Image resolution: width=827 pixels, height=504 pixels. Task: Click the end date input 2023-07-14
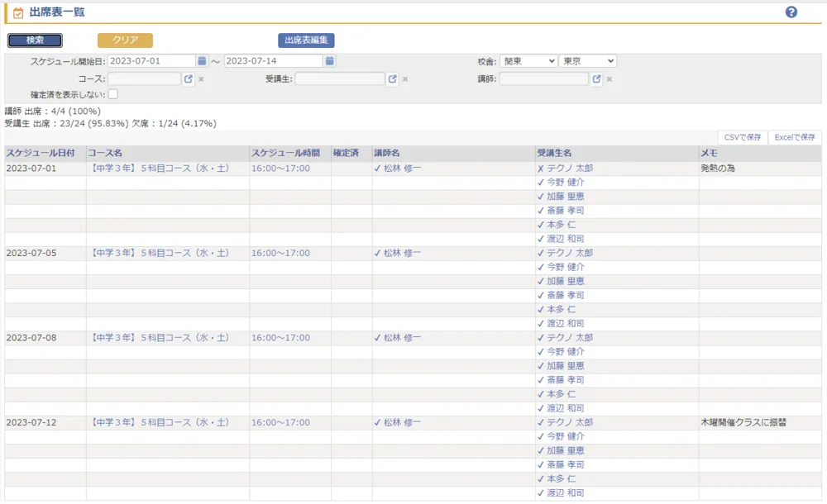point(273,61)
